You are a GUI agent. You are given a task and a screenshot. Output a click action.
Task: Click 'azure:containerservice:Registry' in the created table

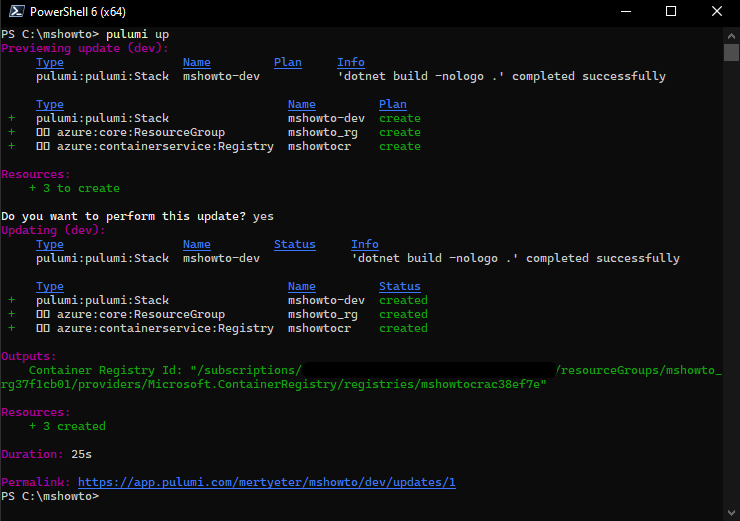pyautogui.click(x=165, y=328)
